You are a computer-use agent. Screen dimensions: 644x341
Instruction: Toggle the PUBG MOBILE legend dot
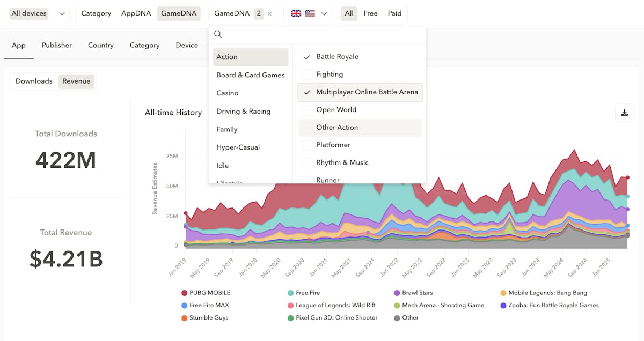coord(185,293)
